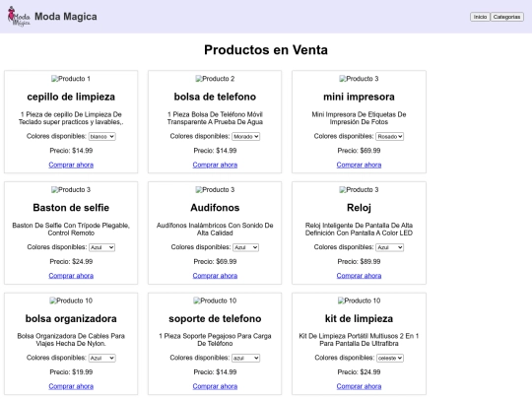The image size is (532, 399).
Task: Click Comprar ahora for soporte de telefono
Action: [x=215, y=386]
